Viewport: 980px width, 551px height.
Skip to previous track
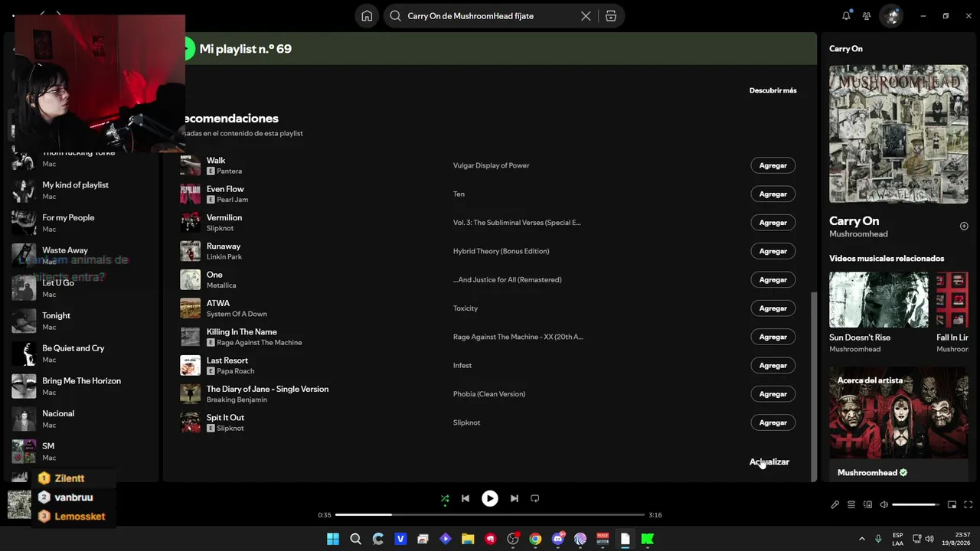point(465,498)
